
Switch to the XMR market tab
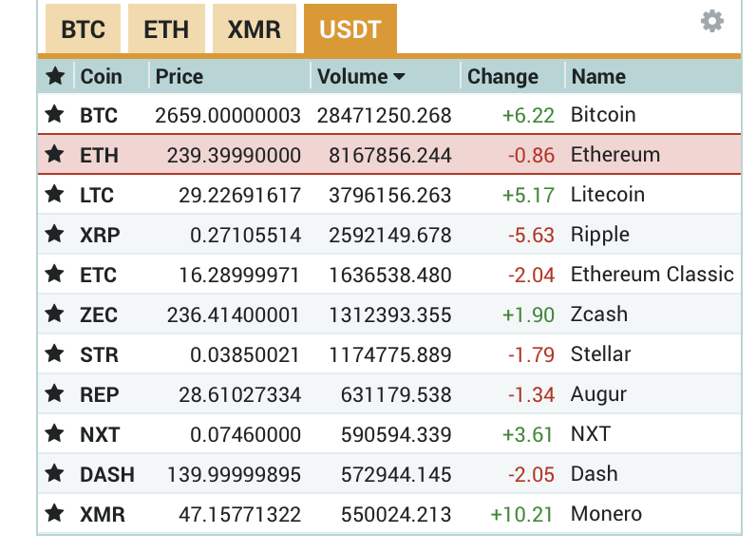[x=254, y=29]
